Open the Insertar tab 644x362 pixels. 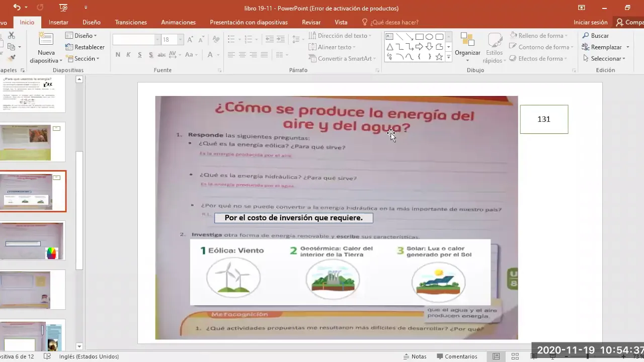tap(58, 22)
